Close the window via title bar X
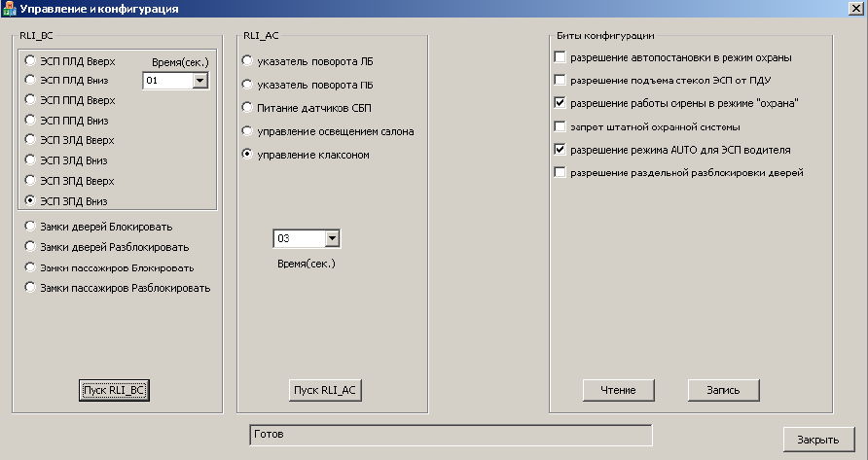868x460 pixels. [x=854, y=10]
